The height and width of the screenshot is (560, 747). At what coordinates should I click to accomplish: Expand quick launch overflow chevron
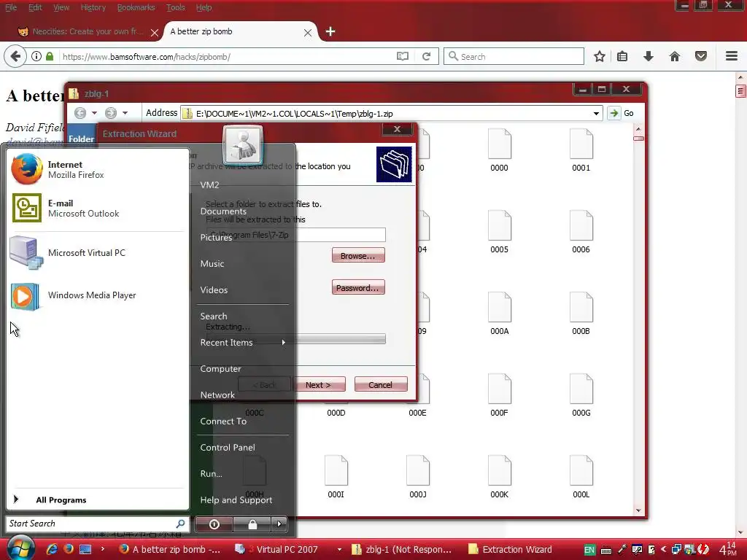[102, 548]
